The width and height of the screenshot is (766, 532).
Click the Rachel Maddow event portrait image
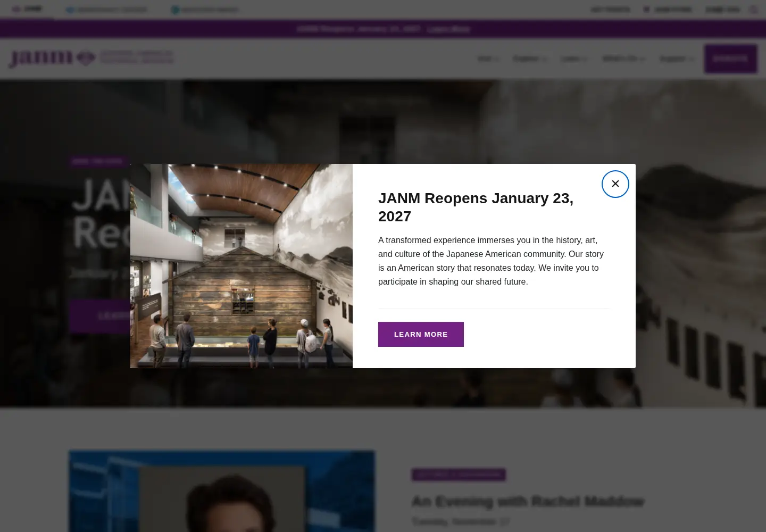(x=221, y=492)
